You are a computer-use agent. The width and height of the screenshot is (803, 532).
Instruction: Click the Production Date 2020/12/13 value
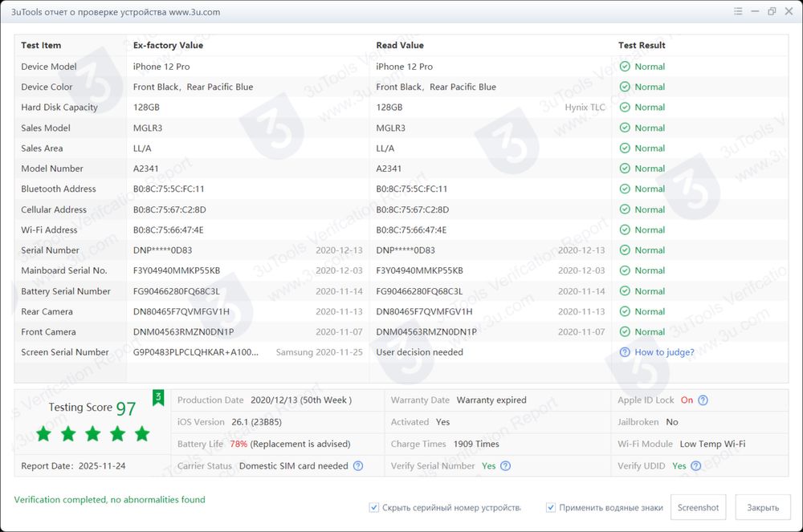coord(301,400)
